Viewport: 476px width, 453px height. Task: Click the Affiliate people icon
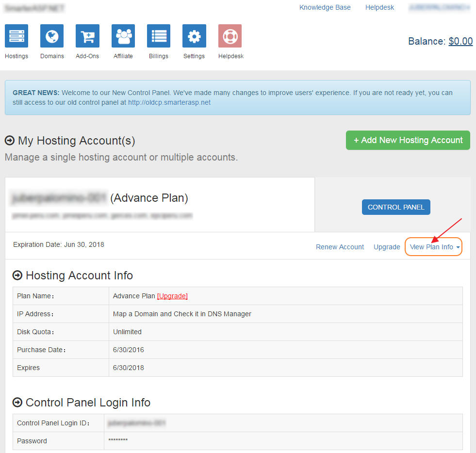(123, 36)
